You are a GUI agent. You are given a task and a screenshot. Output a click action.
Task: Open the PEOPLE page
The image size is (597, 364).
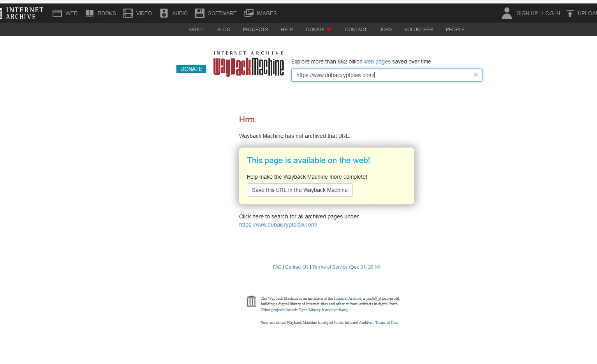coord(455,30)
